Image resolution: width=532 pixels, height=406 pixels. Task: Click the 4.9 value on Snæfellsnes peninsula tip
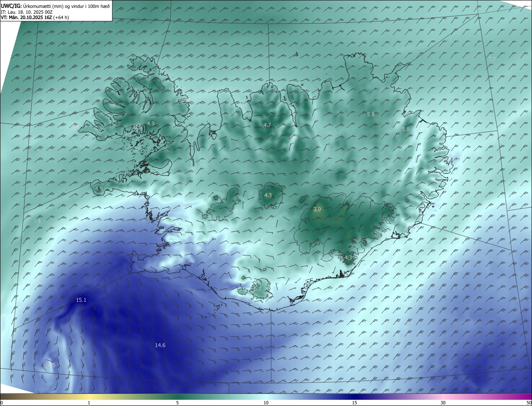pos(99,188)
